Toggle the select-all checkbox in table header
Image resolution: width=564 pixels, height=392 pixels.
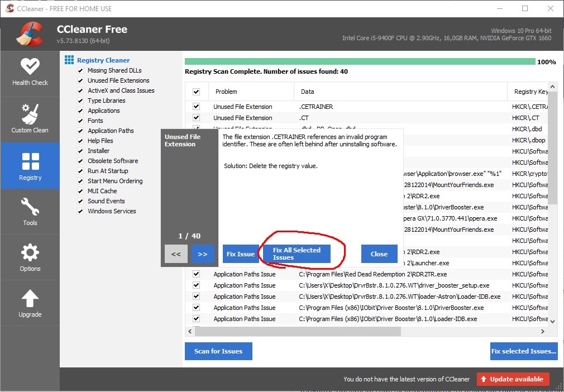pos(196,92)
